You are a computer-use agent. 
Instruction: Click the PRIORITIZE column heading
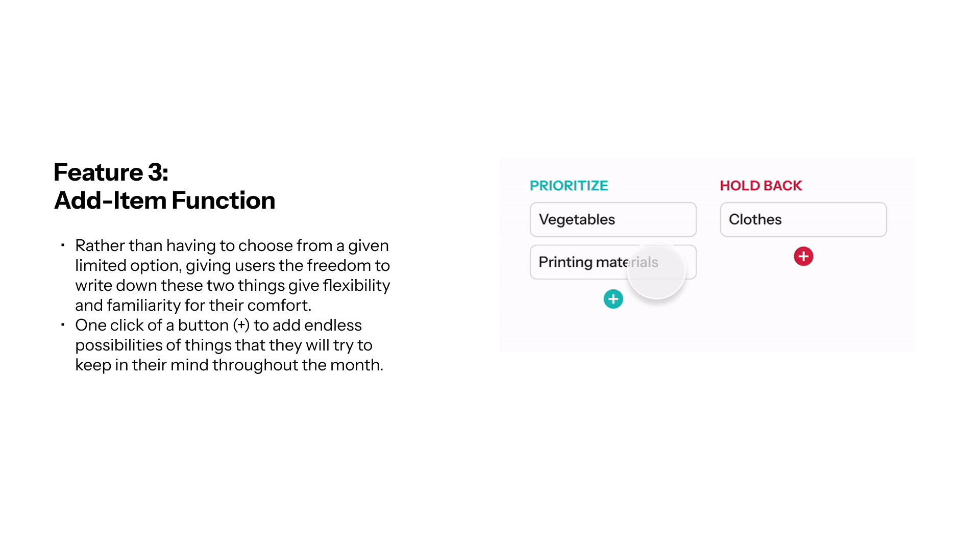(x=569, y=186)
